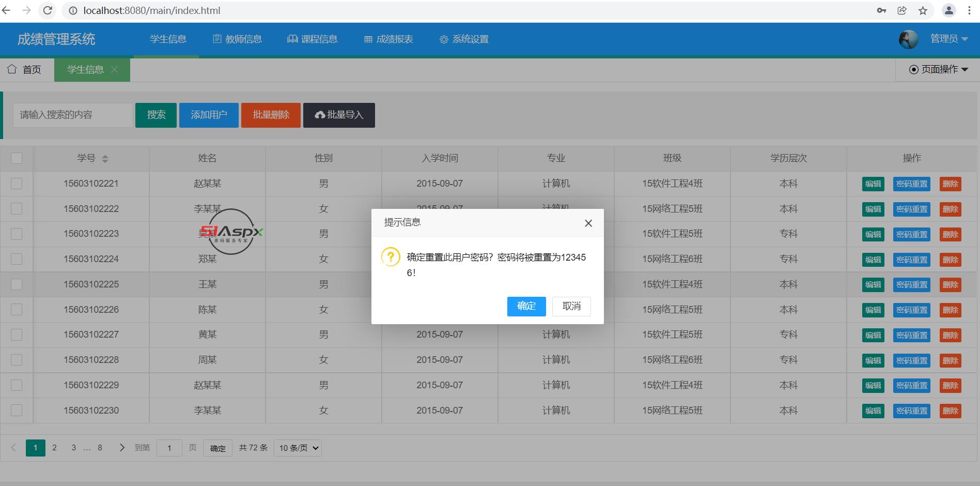Click the 添加用户 button
Image resolution: width=980 pixels, height=486 pixels.
209,115
